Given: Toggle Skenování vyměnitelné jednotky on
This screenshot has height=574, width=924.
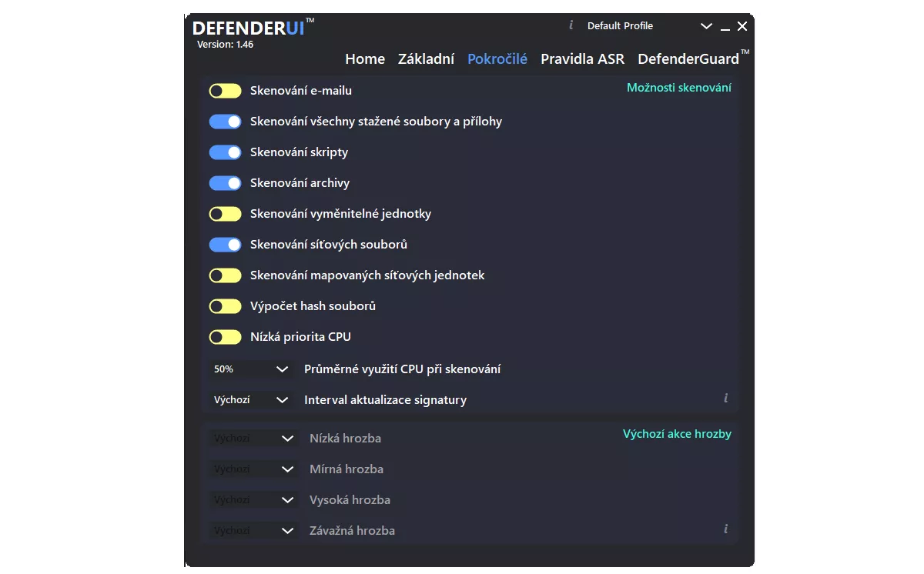Looking at the screenshot, I should click(226, 214).
